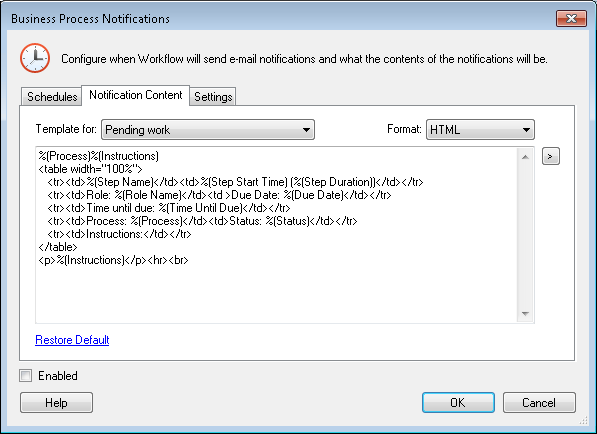Click the Cancel button
The width and height of the screenshot is (597, 434).
coord(539,402)
